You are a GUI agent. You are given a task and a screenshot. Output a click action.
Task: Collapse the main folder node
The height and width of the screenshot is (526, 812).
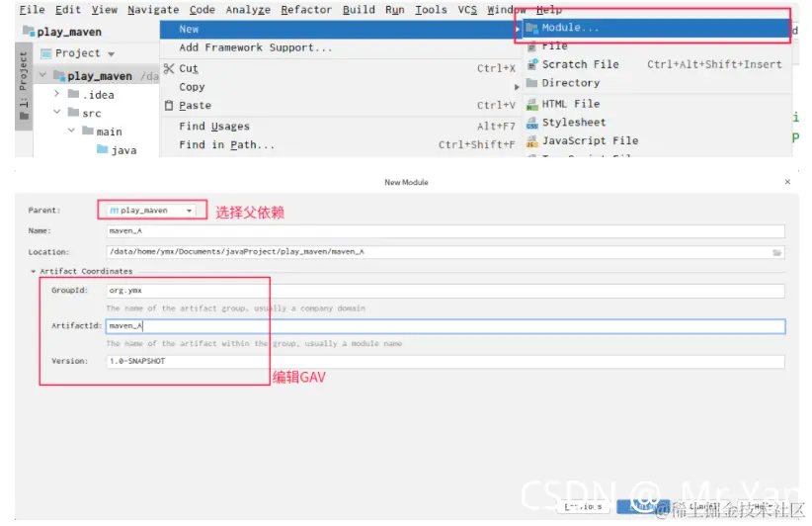71,131
